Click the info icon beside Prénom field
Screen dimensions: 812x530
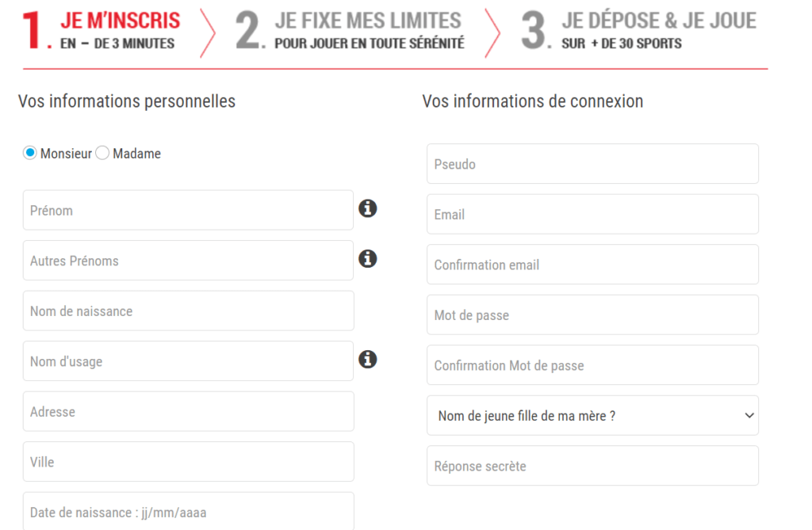[x=368, y=208]
